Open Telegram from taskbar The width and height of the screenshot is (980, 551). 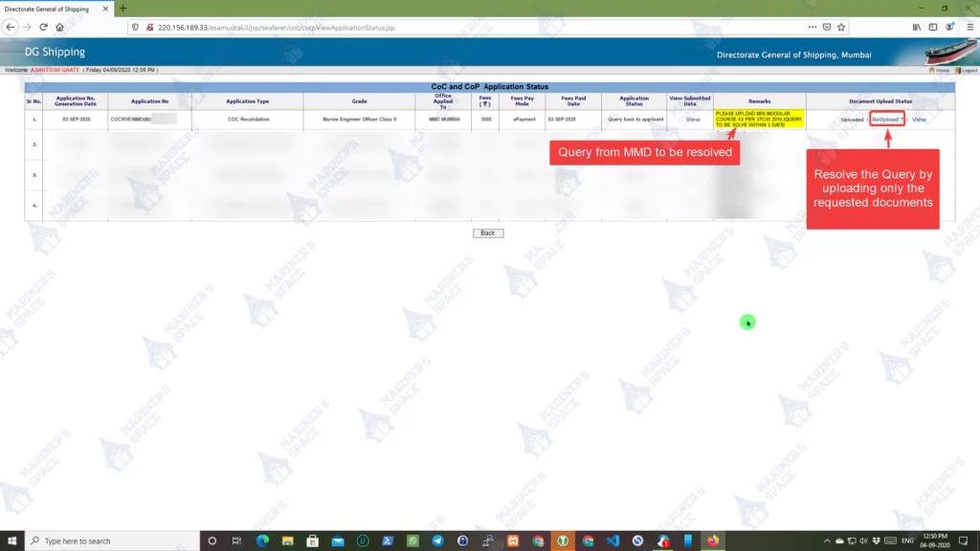[437, 541]
